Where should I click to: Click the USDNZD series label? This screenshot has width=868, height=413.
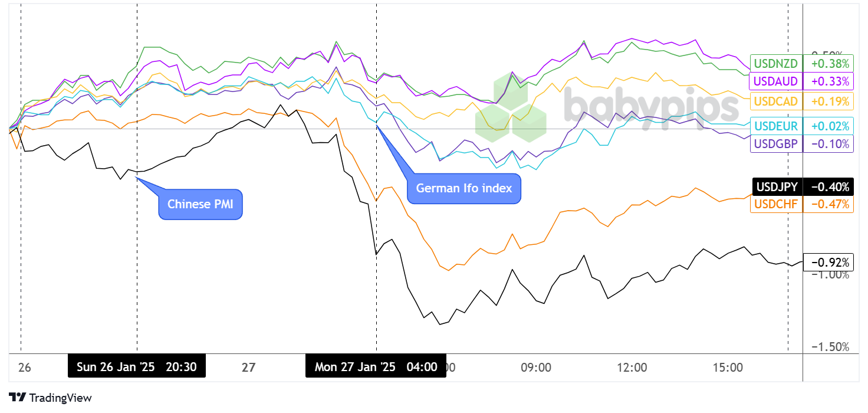click(x=776, y=63)
